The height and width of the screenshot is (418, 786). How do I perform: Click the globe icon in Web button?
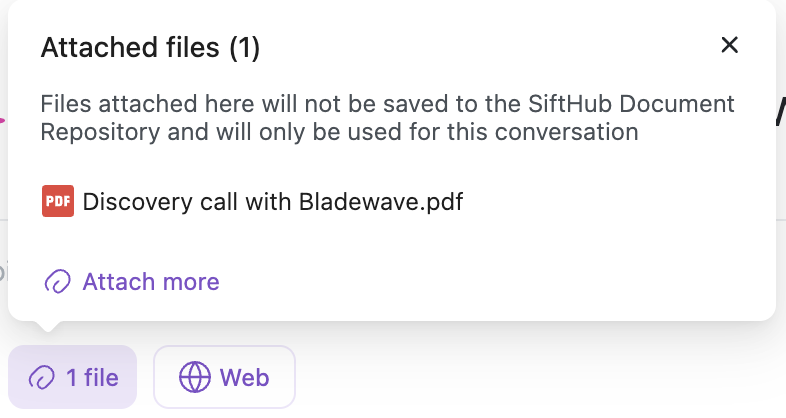[x=195, y=377]
